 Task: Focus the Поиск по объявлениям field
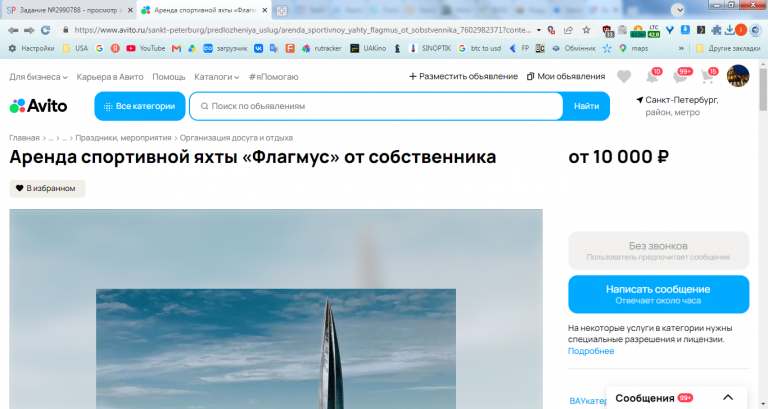376,106
